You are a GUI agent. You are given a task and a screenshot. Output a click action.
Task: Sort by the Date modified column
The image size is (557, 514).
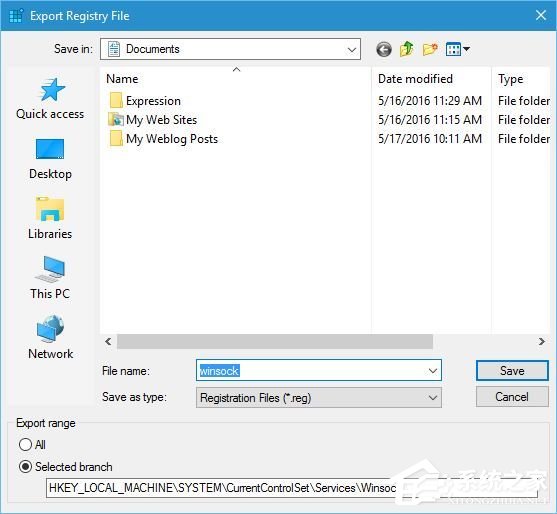(x=431, y=79)
